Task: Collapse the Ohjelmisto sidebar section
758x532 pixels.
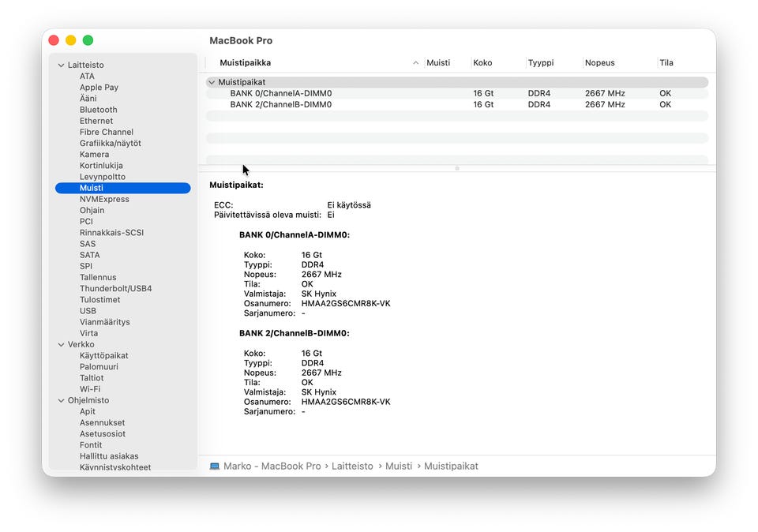Action: click(61, 401)
